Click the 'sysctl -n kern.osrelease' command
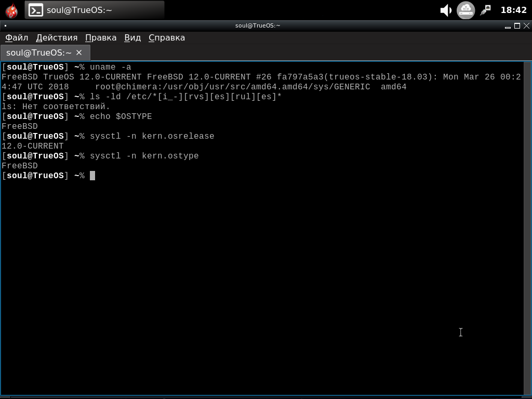The height and width of the screenshot is (399, 532). click(152, 136)
